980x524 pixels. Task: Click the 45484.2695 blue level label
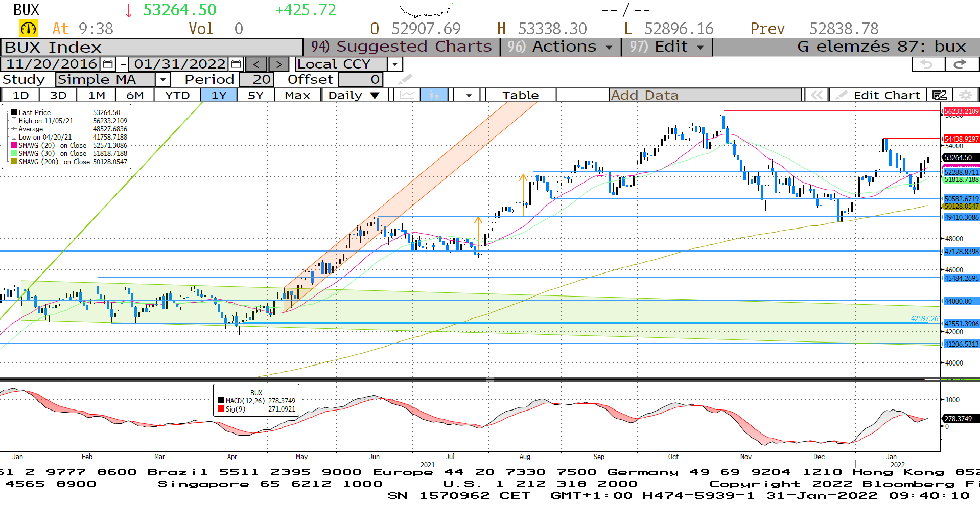click(961, 278)
